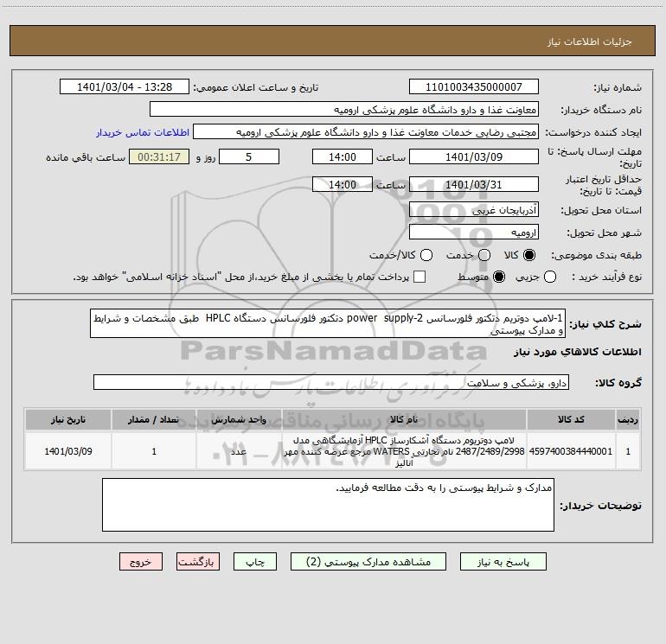This screenshot has width=666, height=644.
Task: Click the unit cell عدد
Action: tap(239, 451)
